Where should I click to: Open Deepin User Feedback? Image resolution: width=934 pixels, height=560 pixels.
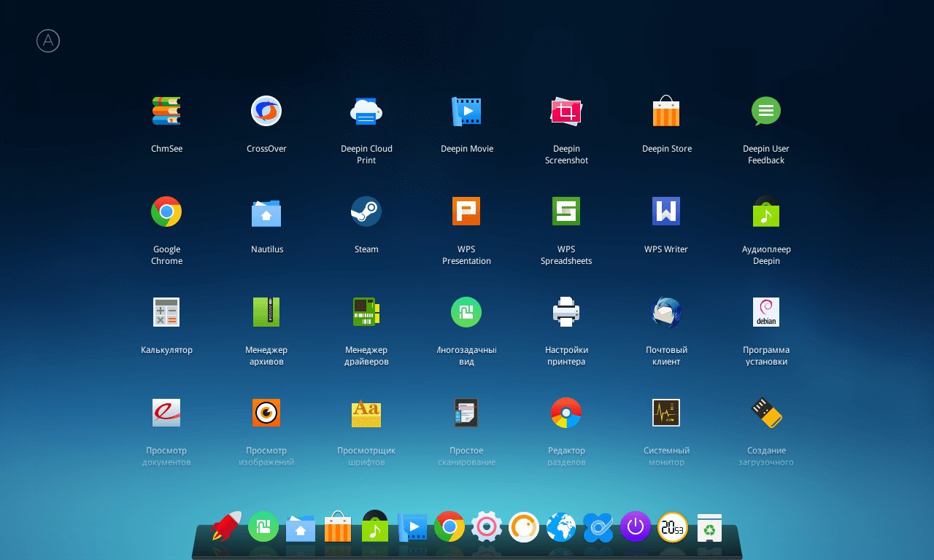click(x=766, y=111)
